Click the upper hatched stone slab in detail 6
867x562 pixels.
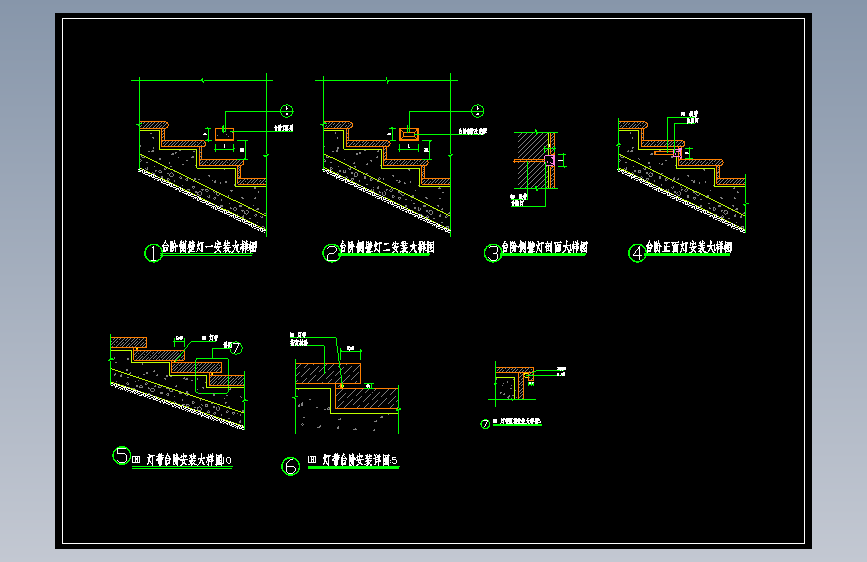tap(328, 373)
